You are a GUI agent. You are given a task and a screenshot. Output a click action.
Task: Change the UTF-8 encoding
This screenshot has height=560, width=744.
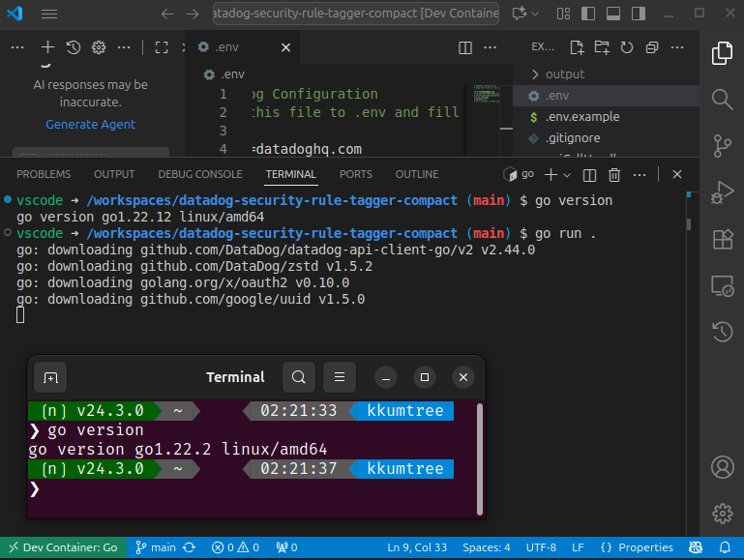(x=541, y=547)
